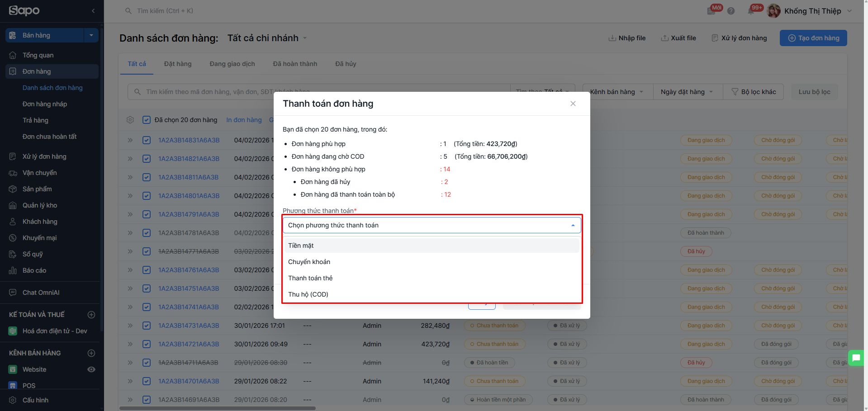Viewport: 868px width, 411px height.
Task: Click the Đơn hàng sidebar icon
Action: (13, 71)
